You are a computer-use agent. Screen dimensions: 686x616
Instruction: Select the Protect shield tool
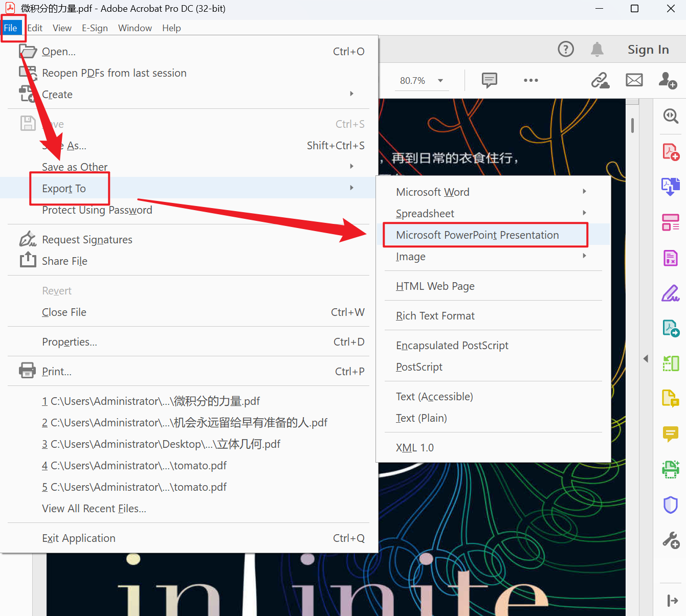click(x=670, y=505)
